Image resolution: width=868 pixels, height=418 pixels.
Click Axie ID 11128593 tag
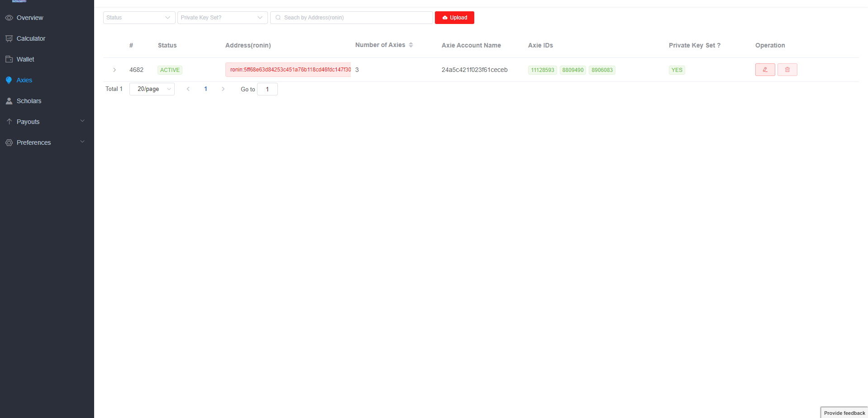coord(542,70)
